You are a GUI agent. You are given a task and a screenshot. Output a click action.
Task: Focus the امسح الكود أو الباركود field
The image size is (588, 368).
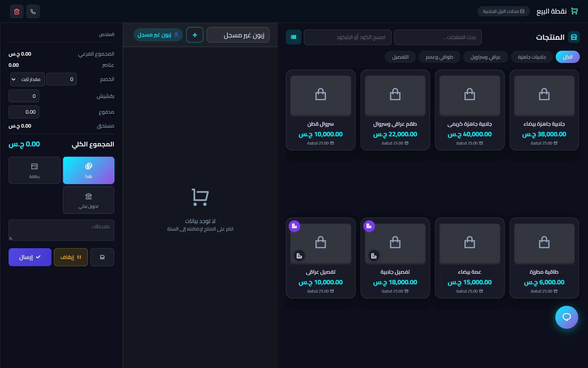pyautogui.click(x=348, y=37)
